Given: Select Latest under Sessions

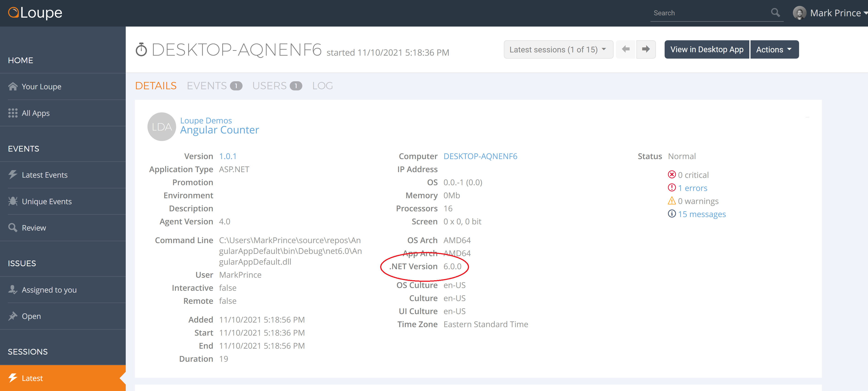Looking at the screenshot, I should (63, 378).
